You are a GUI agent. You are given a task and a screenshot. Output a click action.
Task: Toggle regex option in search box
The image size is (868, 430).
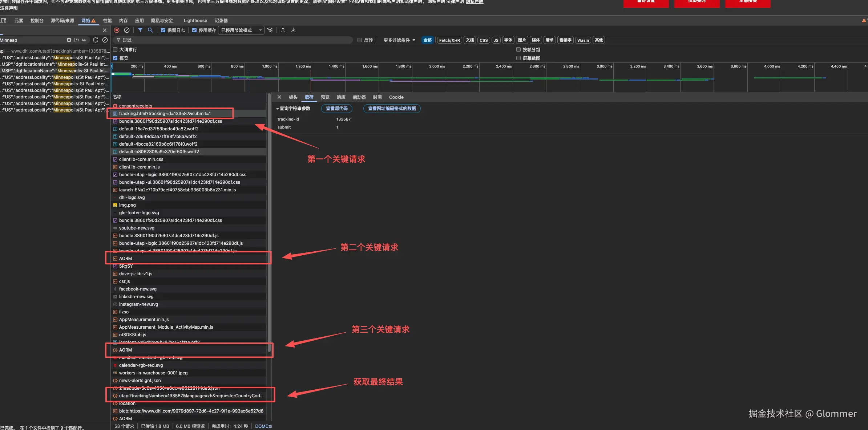(x=76, y=40)
